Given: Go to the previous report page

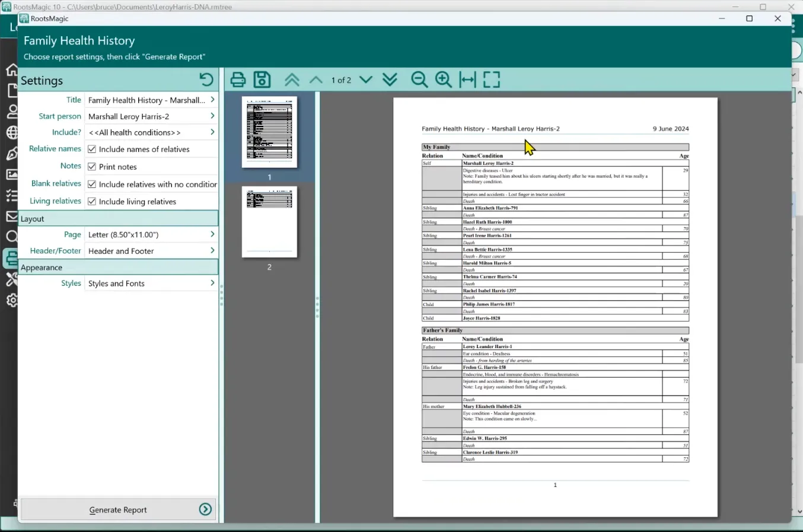Looking at the screenshot, I should click(x=316, y=80).
